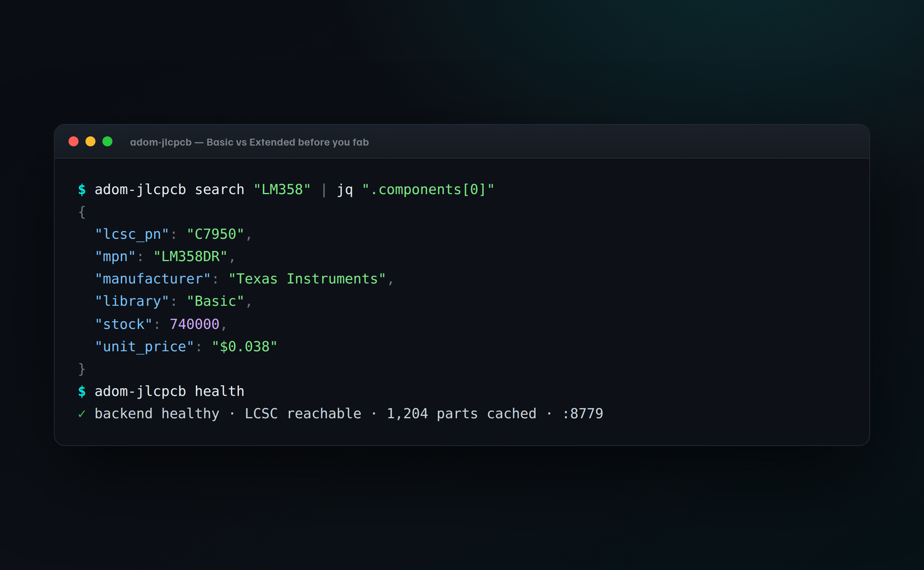Click the ':8779' port number
Viewport: 924px width, 570px height.
(583, 414)
